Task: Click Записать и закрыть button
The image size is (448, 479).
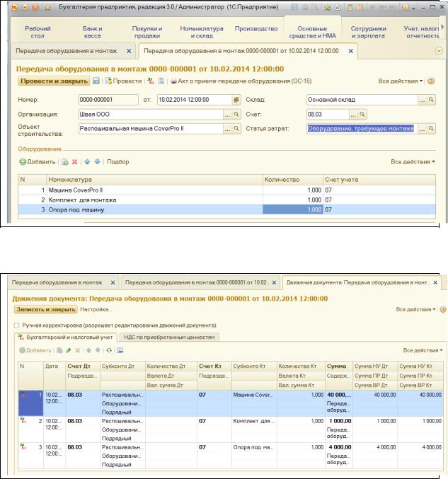Action: [x=45, y=309]
